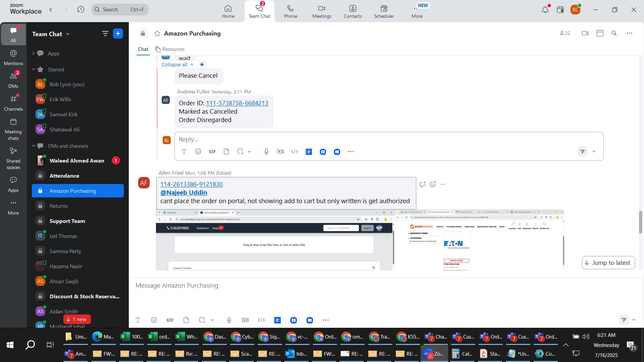Open the Scansource Eaton screenshot thumbnail
This screenshot has height=362, width=644.
click(x=480, y=240)
